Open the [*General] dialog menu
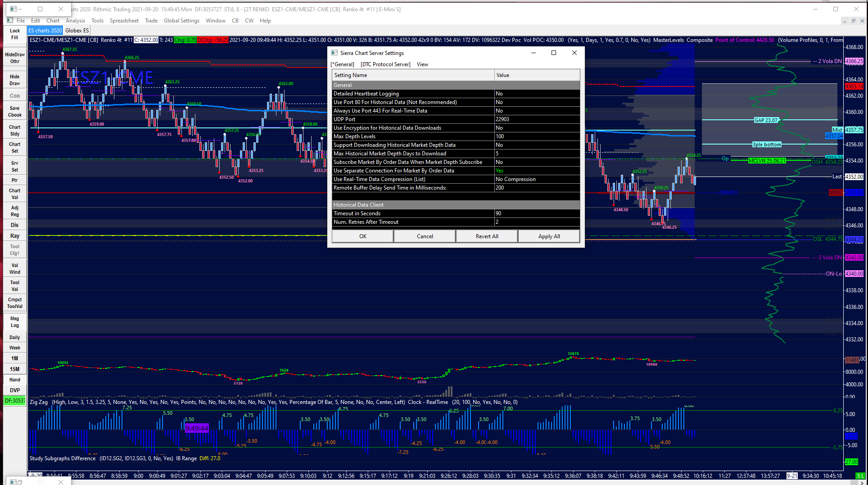 343,64
